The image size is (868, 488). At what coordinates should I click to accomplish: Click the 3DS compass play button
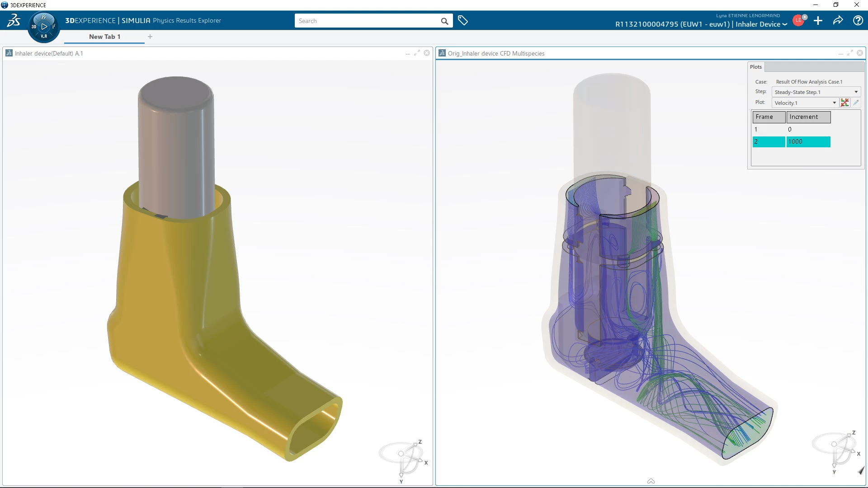tap(44, 27)
